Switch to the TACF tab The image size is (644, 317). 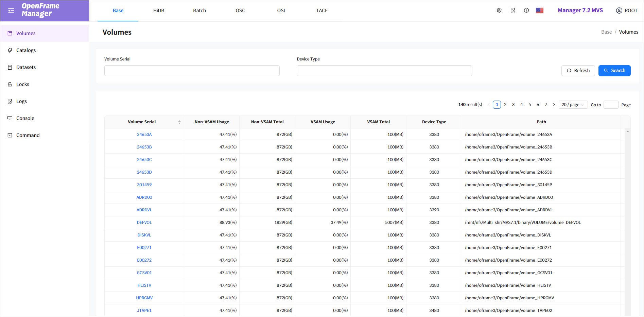[x=322, y=11]
